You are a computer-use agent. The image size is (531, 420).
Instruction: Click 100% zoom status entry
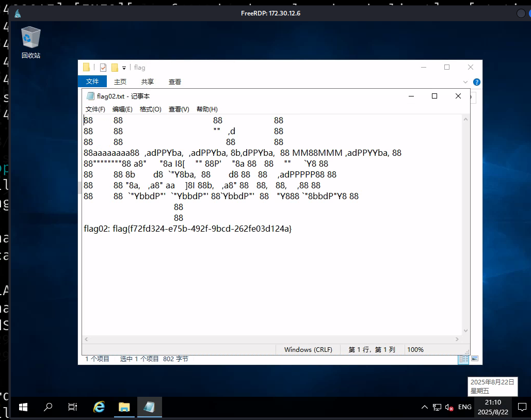coord(415,349)
